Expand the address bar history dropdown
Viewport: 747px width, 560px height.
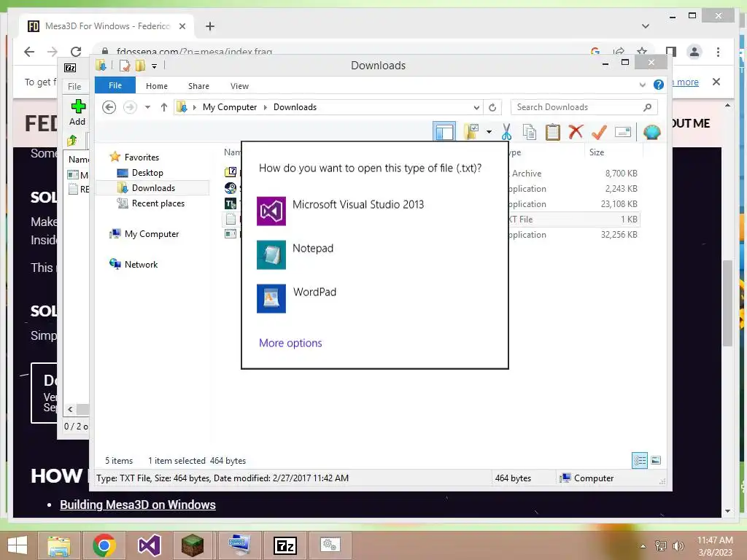tap(476, 108)
